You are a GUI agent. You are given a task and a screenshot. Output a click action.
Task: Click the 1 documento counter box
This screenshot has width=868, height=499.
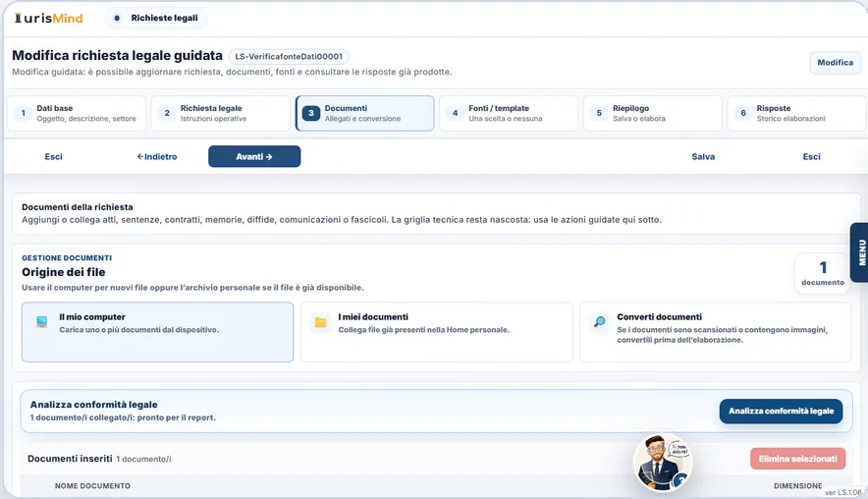pos(823,273)
